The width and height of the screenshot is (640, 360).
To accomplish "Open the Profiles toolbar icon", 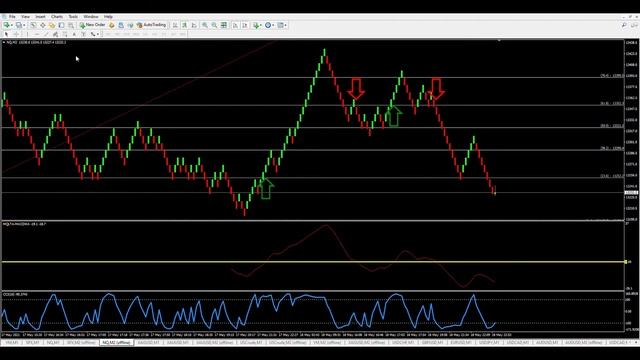I will click(x=19, y=25).
